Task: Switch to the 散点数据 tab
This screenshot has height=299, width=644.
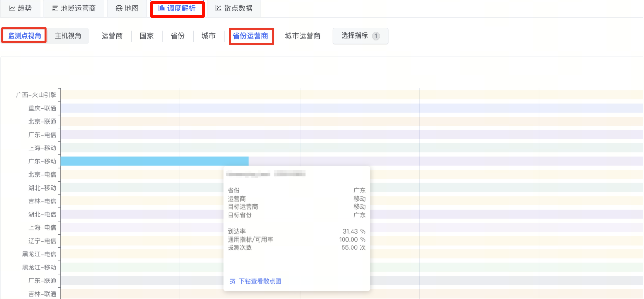Action: (234, 8)
